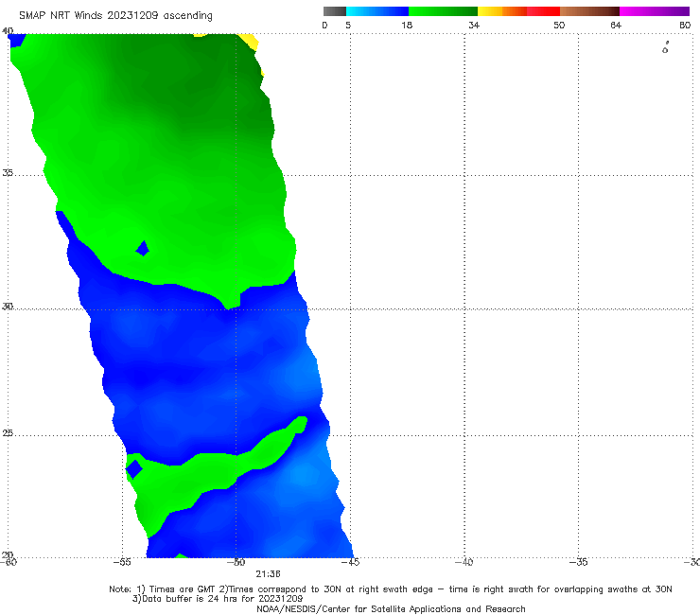This screenshot has width=700, height=615.
Task: Click the color bar label '34'
Action: click(x=474, y=25)
